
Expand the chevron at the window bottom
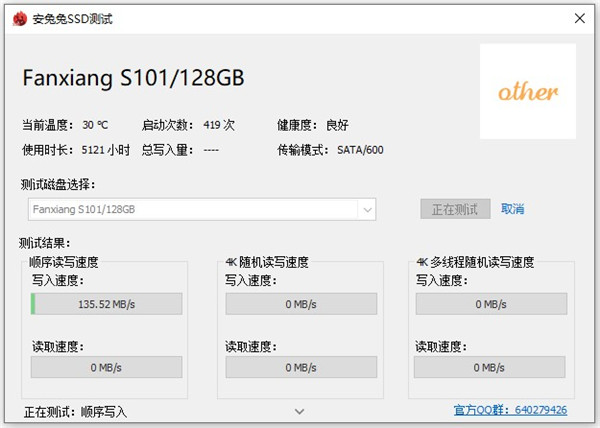pos(300,410)
